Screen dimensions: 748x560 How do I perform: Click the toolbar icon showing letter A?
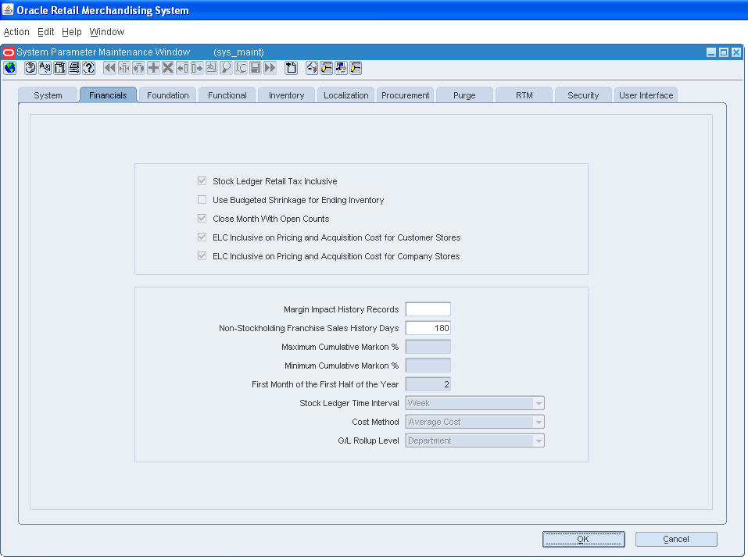click(x=45, y=68)
